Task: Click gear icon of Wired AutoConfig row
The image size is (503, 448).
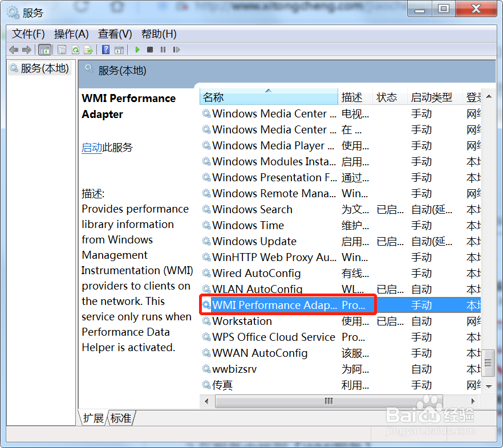Action: click(x=206, y=273)
